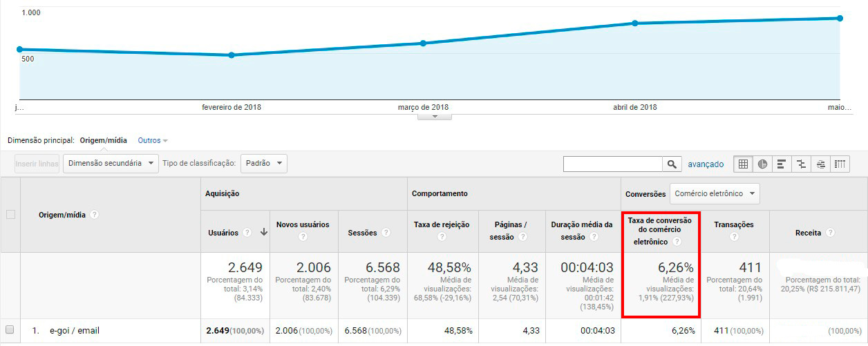Open the avançado filter link

tap(706, 164)
